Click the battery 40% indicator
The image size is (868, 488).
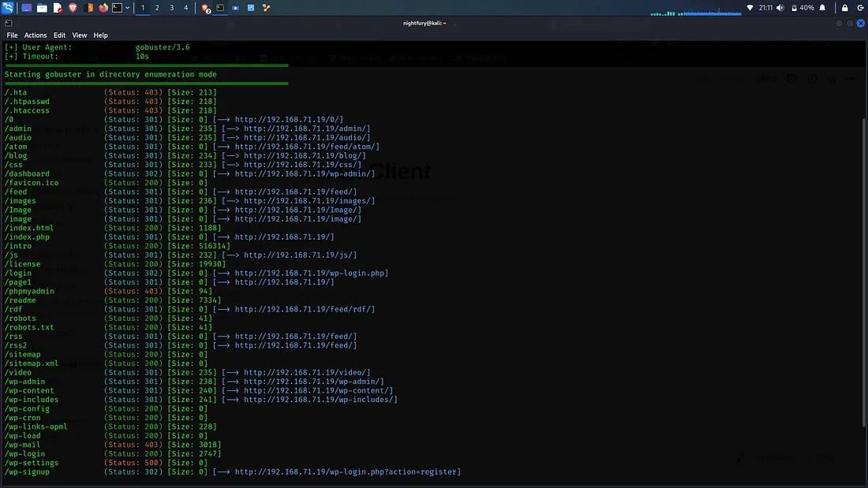tap(802, 8)
